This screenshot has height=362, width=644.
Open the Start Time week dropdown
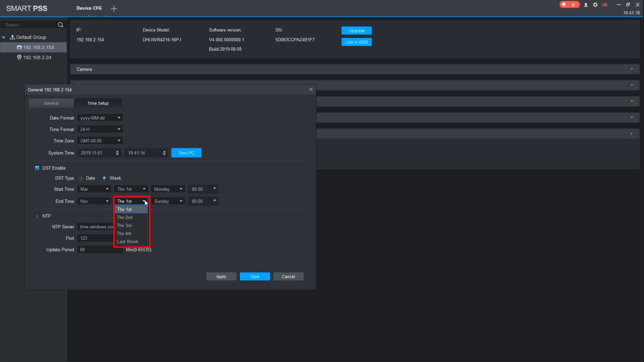pos(131,189)
